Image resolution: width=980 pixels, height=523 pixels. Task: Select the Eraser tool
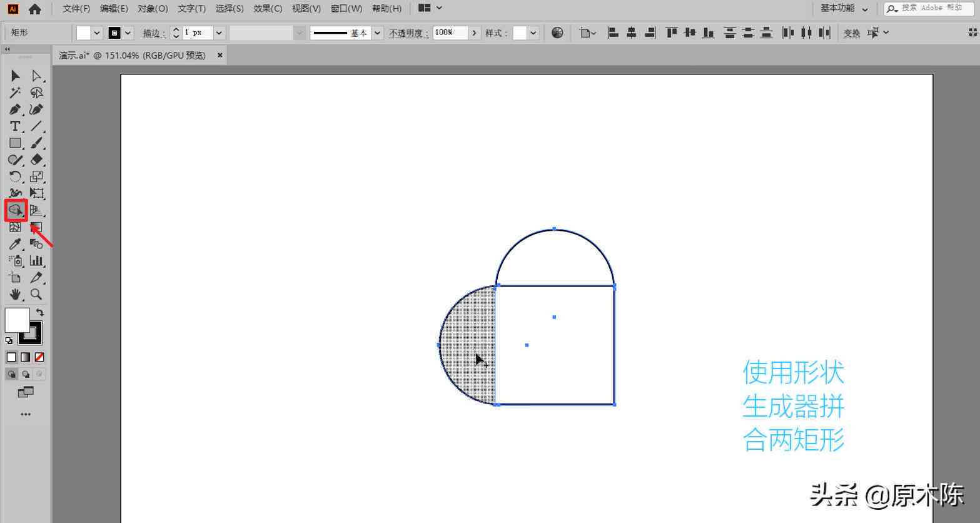37,160
